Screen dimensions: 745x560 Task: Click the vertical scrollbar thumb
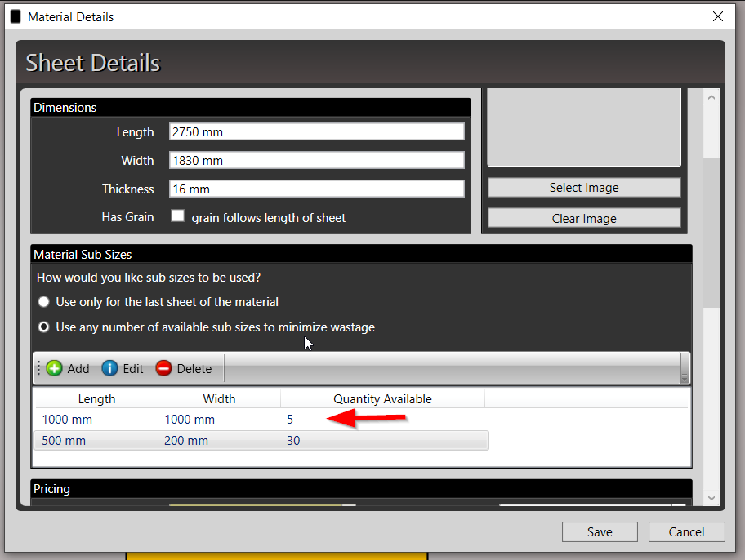click(x=712, y=233)
